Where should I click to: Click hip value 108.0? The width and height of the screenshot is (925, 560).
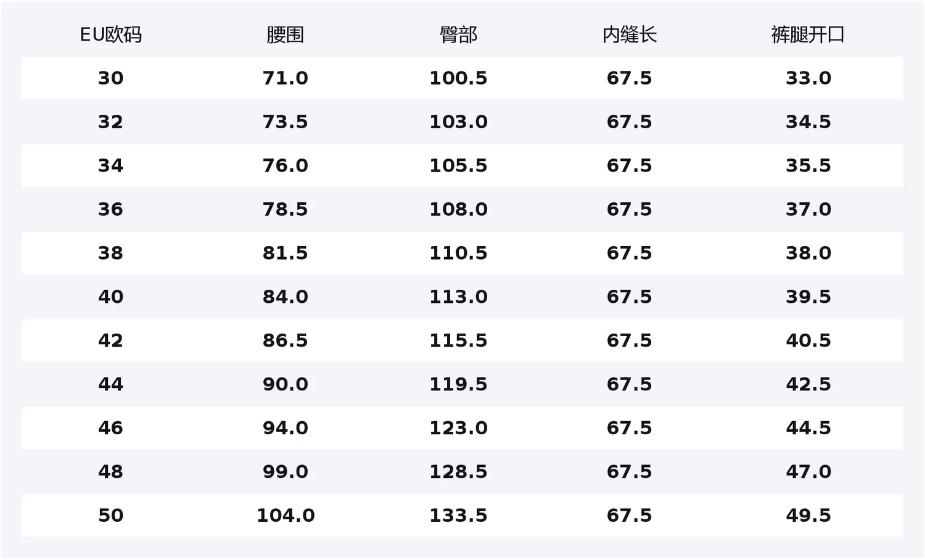pyautogui.click(x=458, y=210)
